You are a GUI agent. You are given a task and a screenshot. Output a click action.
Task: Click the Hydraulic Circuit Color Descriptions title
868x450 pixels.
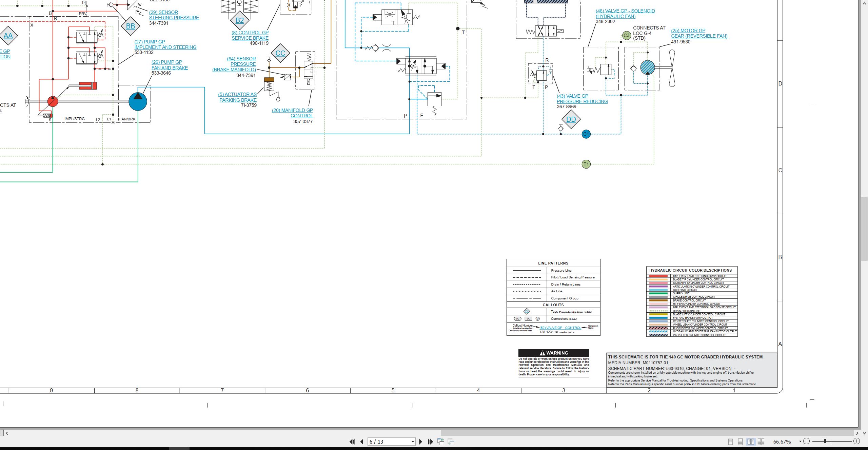[690, 270]
